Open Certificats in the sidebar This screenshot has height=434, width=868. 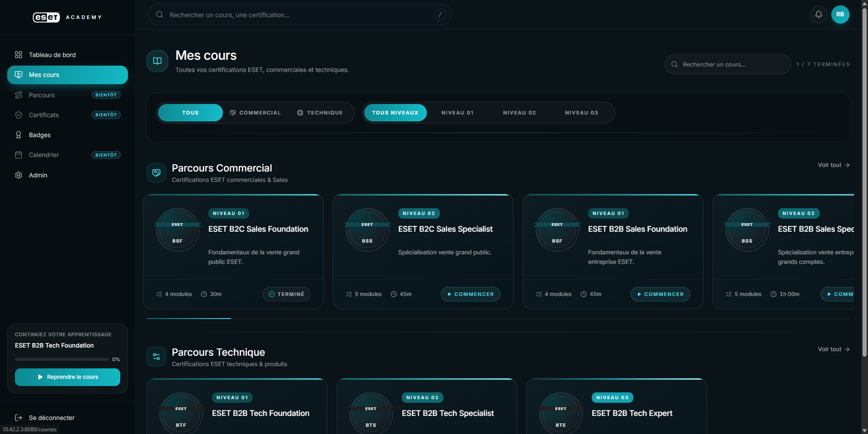67,115
